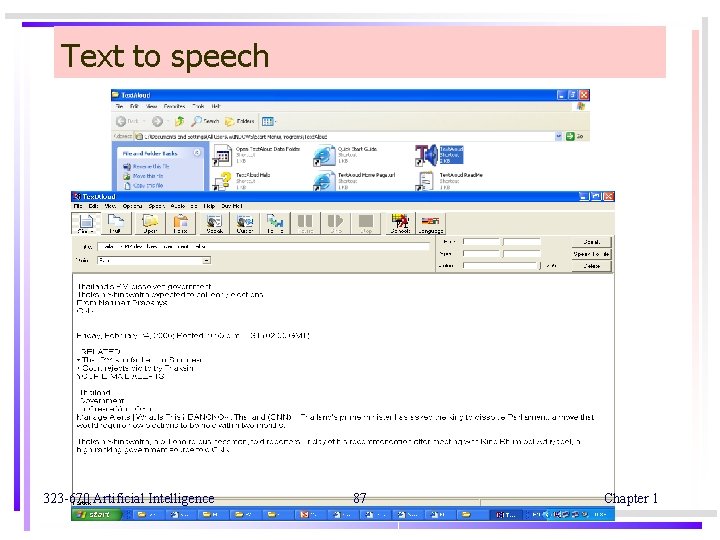
Task: Click the Multi article toolbar button in TextAloud
Action: coord(115,224)
